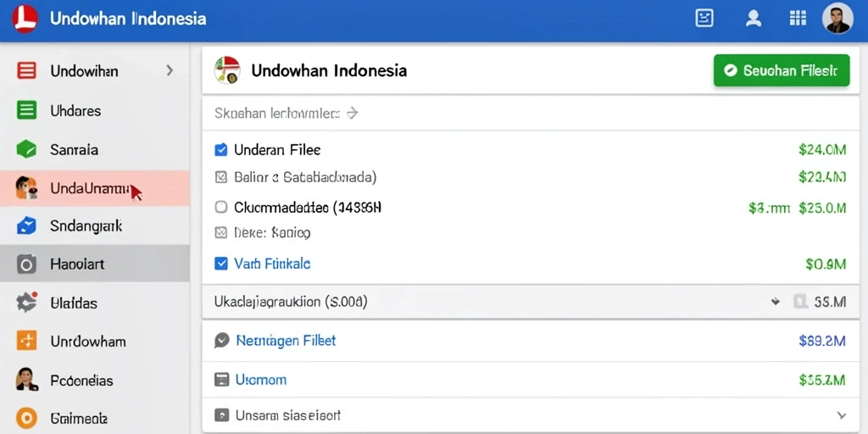
Task: Open the Gaimeola sidebar item
Action: pyautogui.click(x=95, y=418)
